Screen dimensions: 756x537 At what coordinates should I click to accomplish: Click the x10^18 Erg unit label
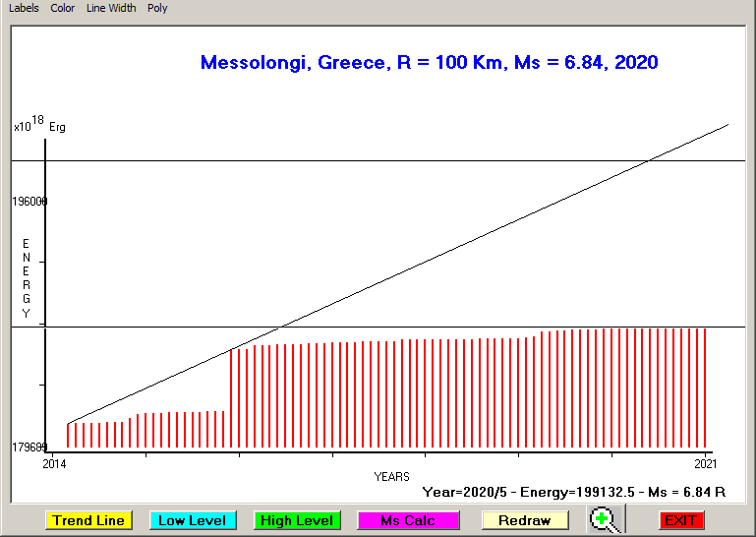click(x=39, y=125)
